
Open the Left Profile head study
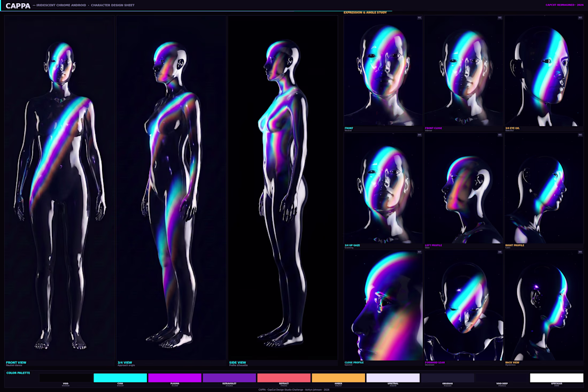pyautogui.click(x=463, y=188)
